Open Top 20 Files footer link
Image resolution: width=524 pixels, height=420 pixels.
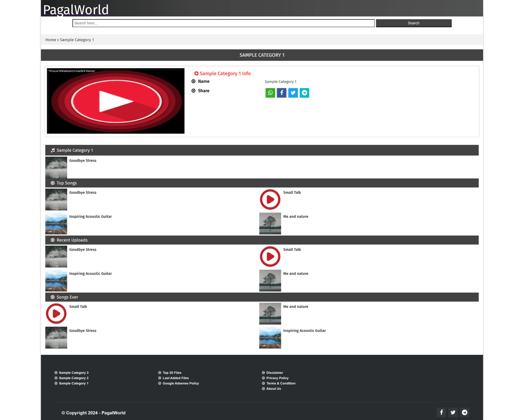tap(172, 373)
